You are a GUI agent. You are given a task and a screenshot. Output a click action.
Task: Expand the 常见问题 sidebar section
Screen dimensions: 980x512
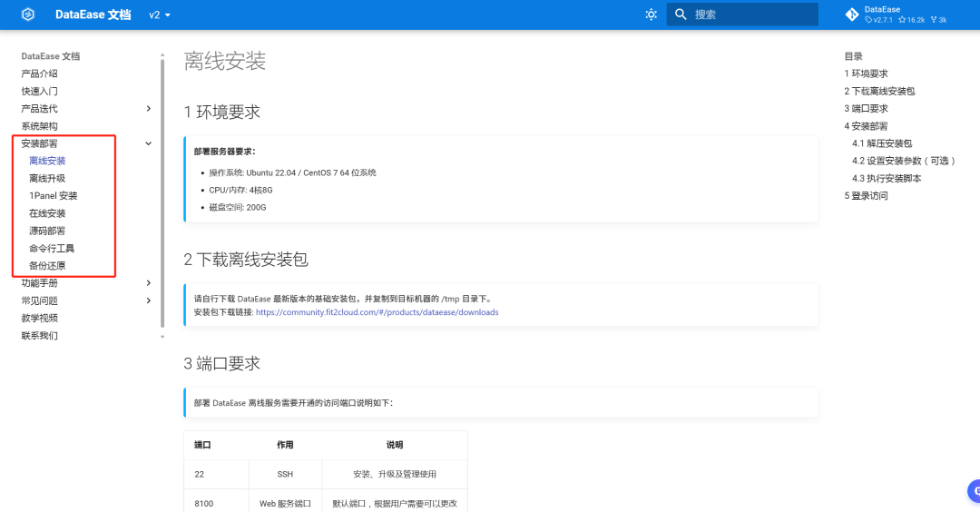[x=148, y=300]
